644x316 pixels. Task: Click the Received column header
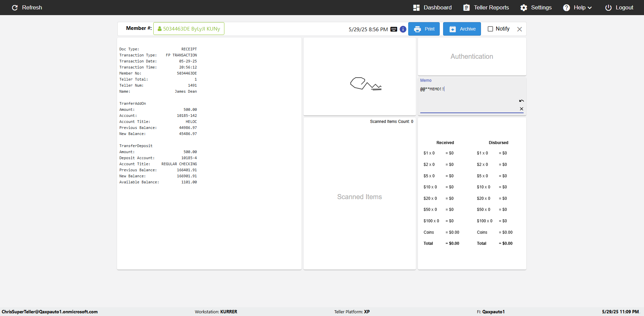point(445,143)
